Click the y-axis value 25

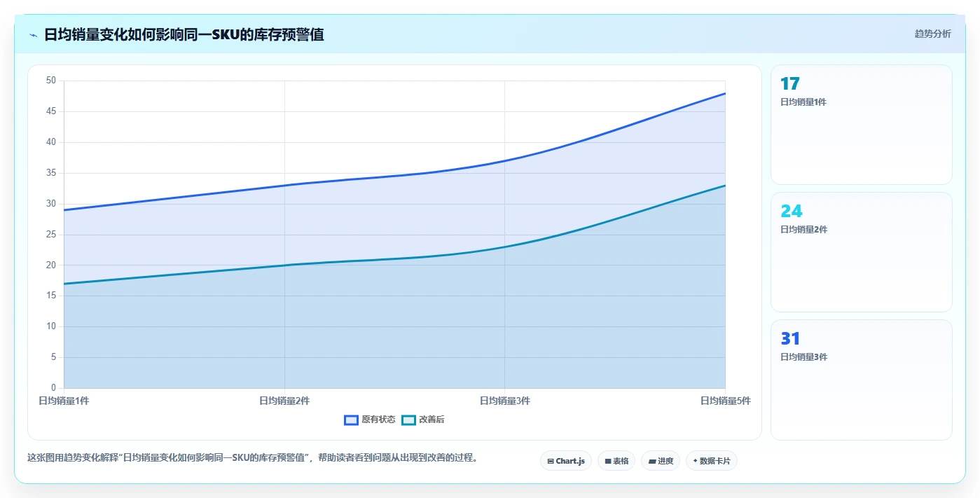click(x=50, y=235)
